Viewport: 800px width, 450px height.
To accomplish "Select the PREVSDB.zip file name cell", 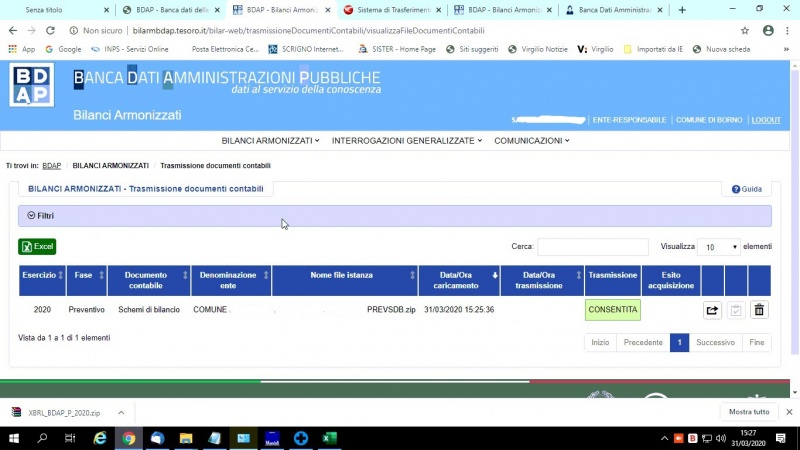I will [x=391, y=310].
